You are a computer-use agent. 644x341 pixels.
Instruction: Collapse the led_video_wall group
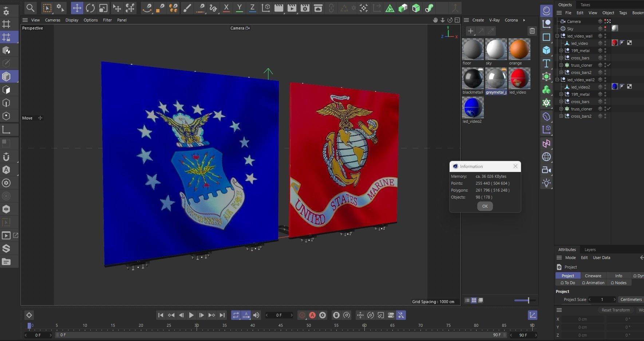(557, 36)
